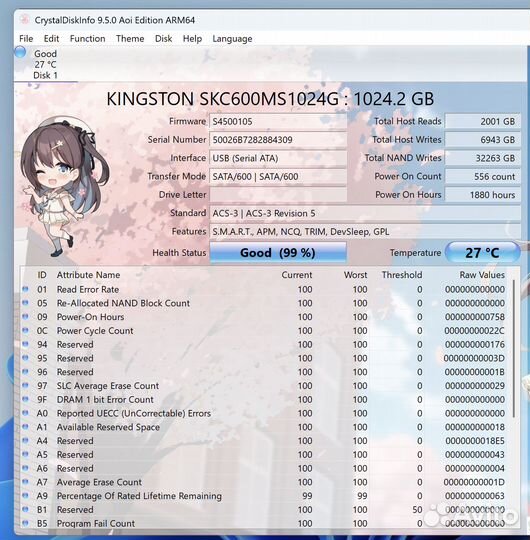Click the Interface field USB (Serial ATA)
This screenshot has width=530, height=540.
(278, 158)
